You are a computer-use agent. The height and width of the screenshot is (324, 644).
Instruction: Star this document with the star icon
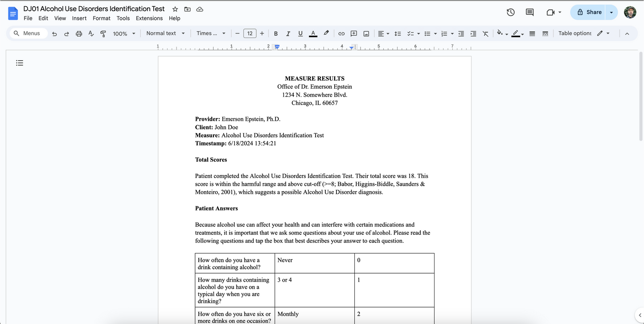tap(175, 9)
